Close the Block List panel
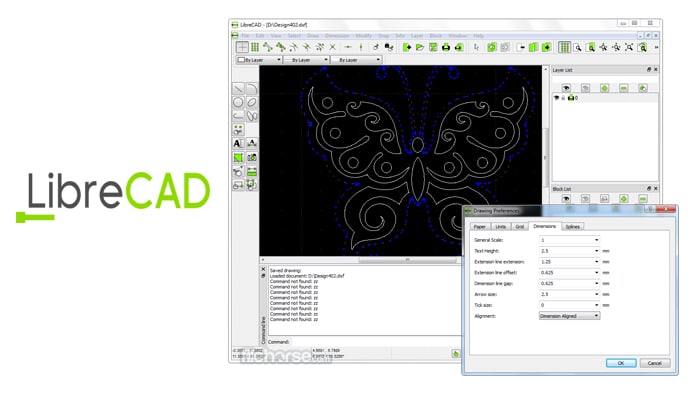 coord(656,188)
